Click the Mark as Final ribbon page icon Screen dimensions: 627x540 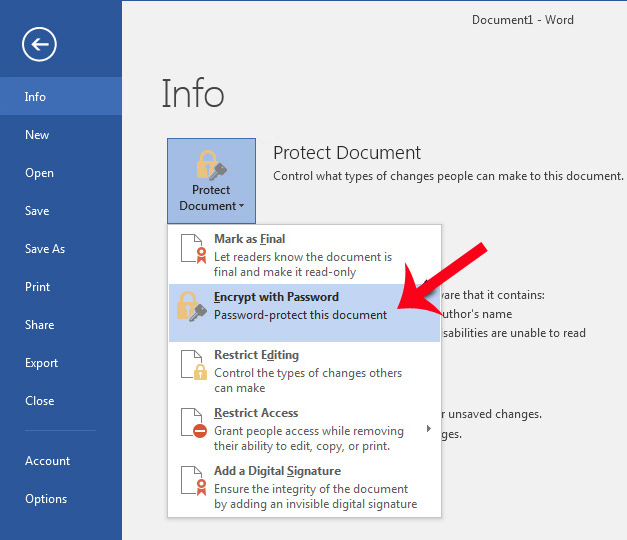(194, 249)
